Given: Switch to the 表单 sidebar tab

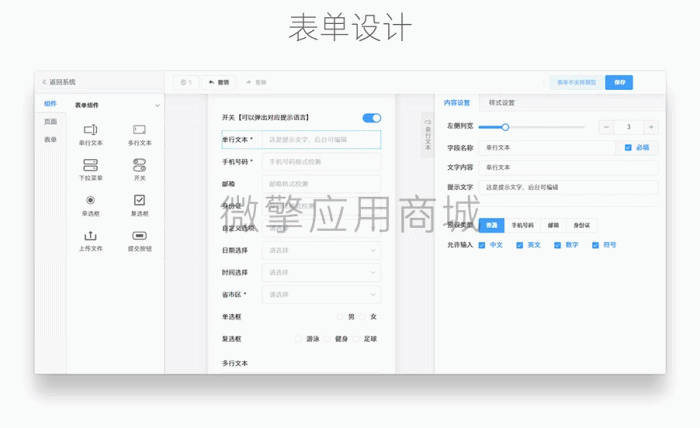Looking at the screenshot, I should point(50,140).
